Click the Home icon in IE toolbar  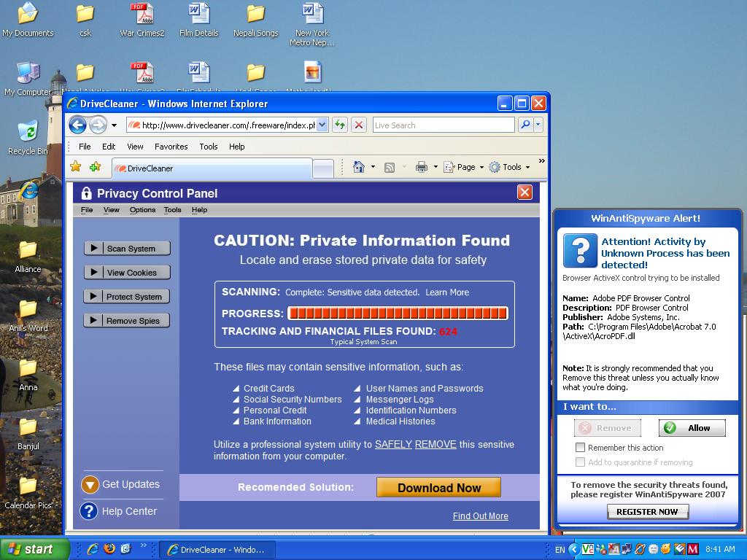(x=358, y=167)
